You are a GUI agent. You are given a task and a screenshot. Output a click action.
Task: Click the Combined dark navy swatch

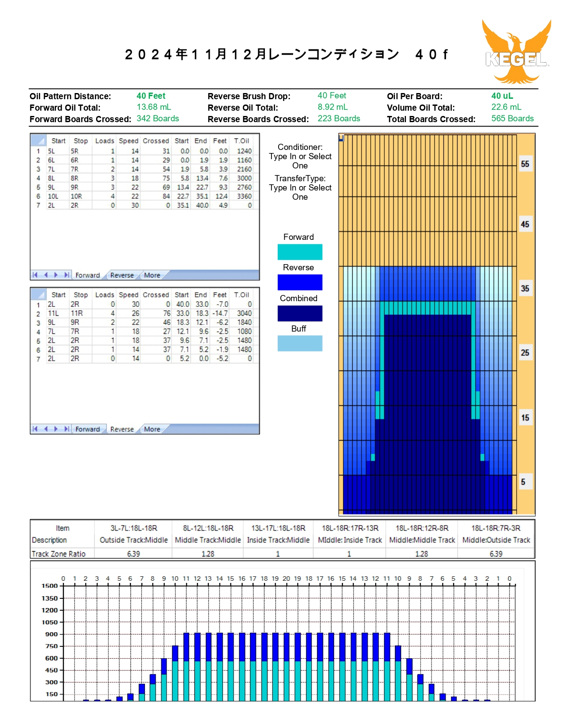pyautogui.click(x=300, y=313)
